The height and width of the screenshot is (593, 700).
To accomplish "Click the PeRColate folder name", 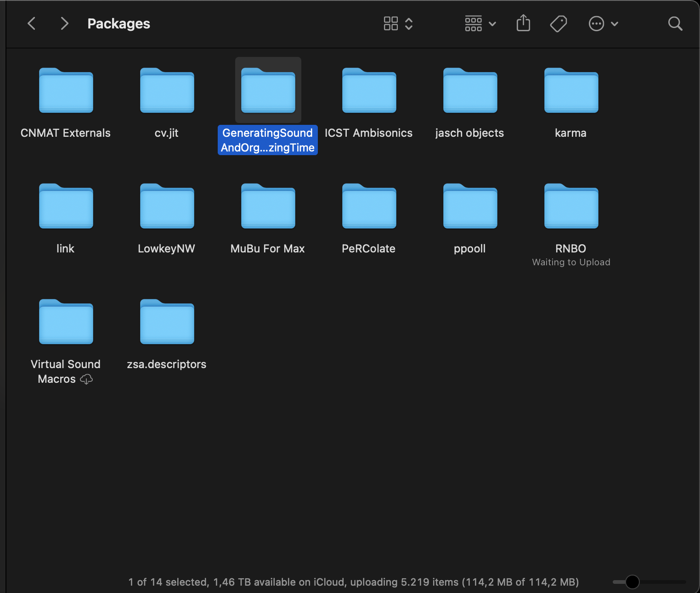I will (x=369, y=249).
